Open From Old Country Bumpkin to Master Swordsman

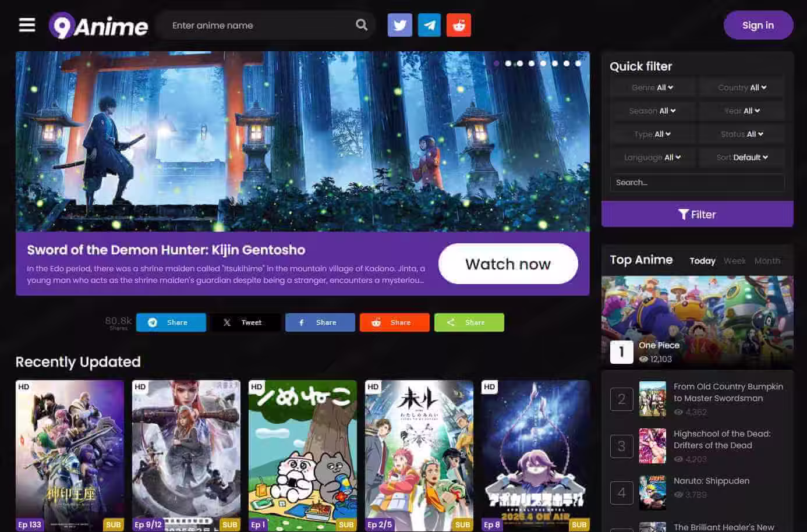pyautogui.click(x=728, y=392)
